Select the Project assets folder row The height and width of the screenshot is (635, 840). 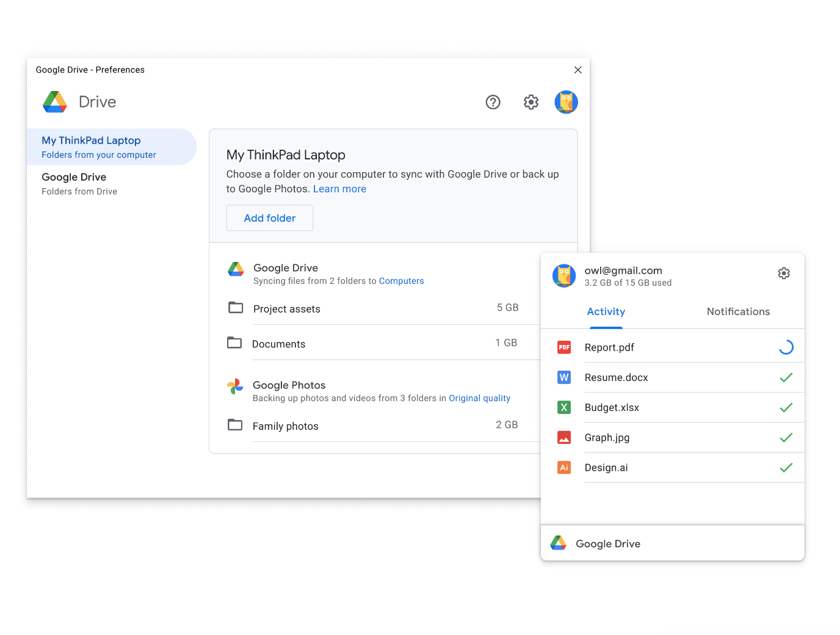click(x=373, y=308)
